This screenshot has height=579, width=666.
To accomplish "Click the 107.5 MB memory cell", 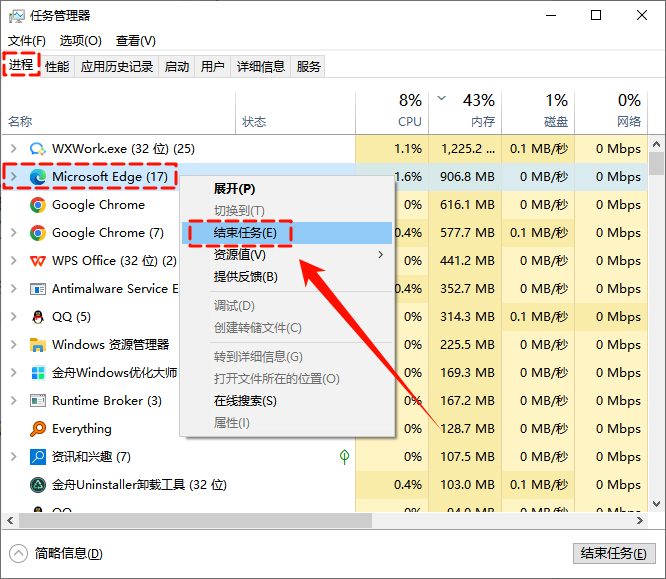I will 467,457.
